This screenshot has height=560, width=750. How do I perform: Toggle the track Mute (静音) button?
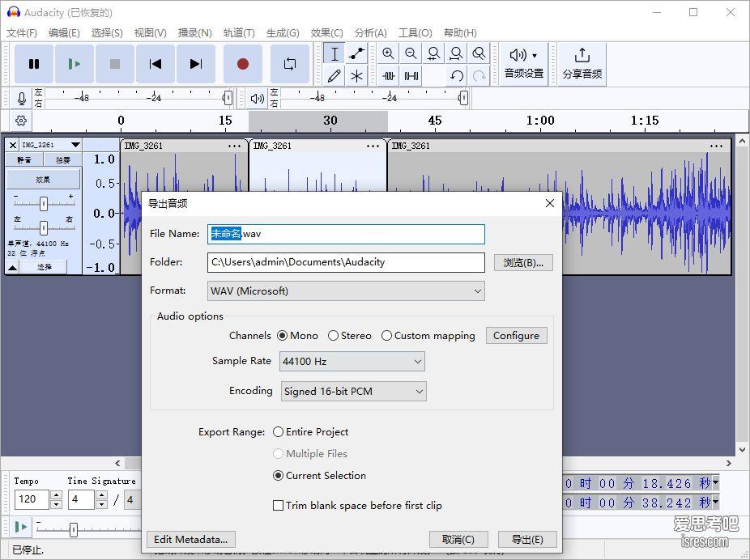[x=24, y=160]
